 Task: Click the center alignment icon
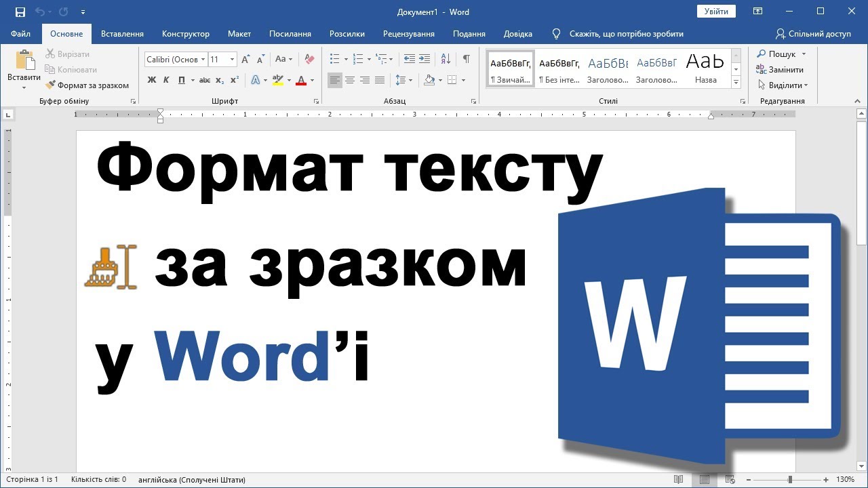pos(350,80)
